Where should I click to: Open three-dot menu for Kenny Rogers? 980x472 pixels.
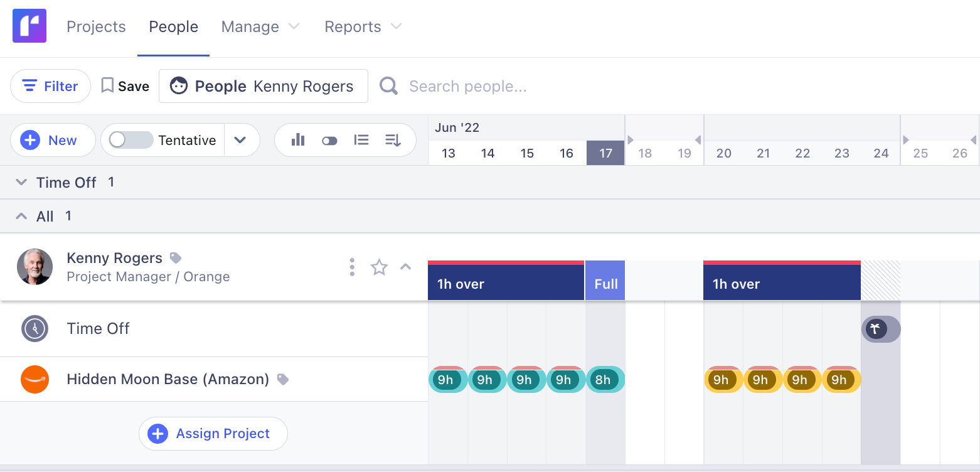click(352, 267)
